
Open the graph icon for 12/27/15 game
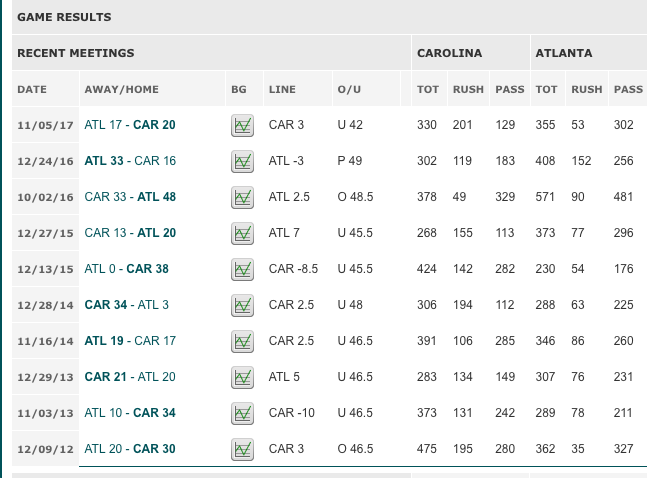(242, 234)
